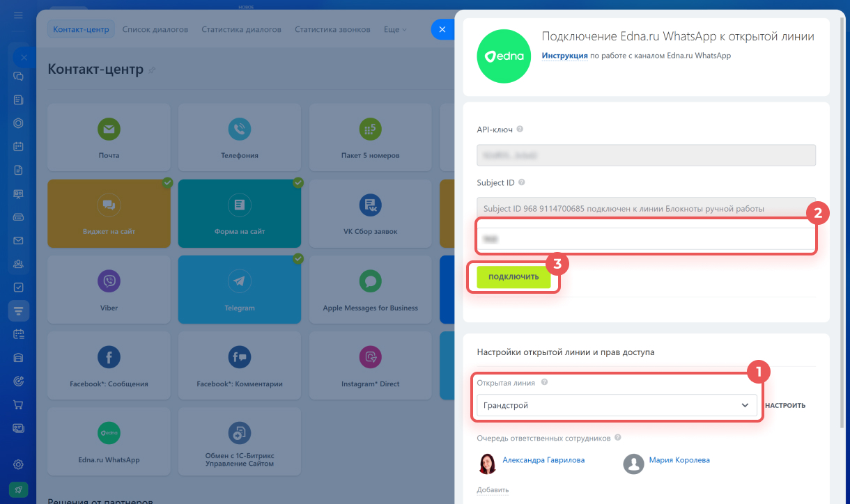Open the drive icon in the sidebar

(x=19, y=217)
